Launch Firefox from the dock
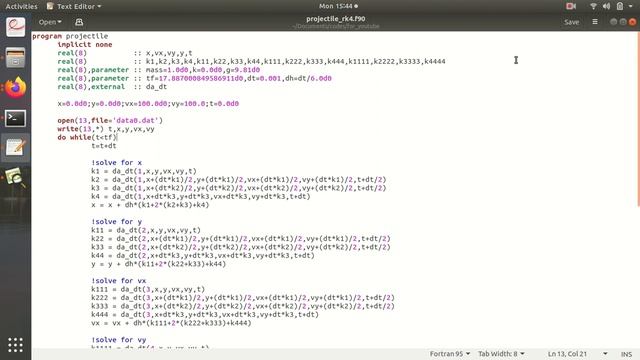Screen dimensions: 640x360 16,88
